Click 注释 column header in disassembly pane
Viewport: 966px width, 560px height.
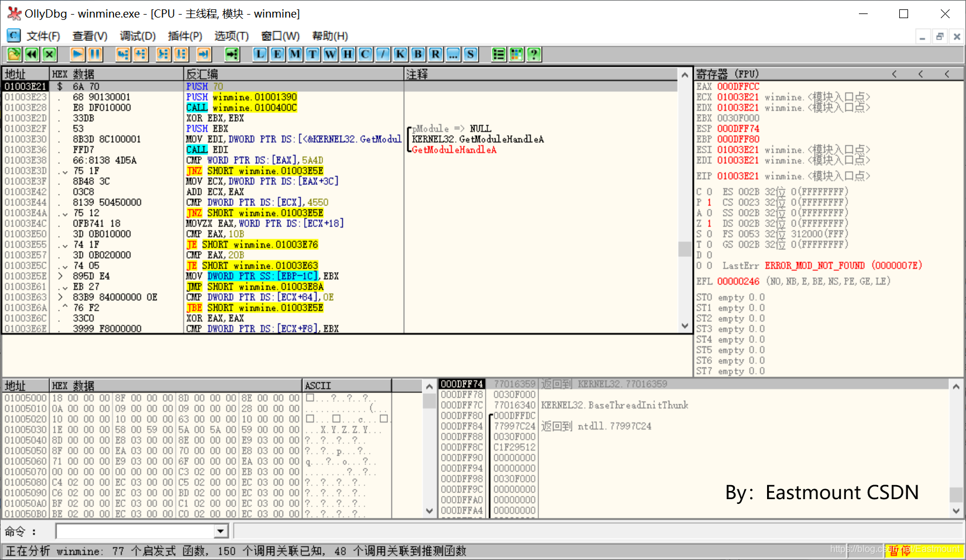pyautogui.click(x=541, y=74)
